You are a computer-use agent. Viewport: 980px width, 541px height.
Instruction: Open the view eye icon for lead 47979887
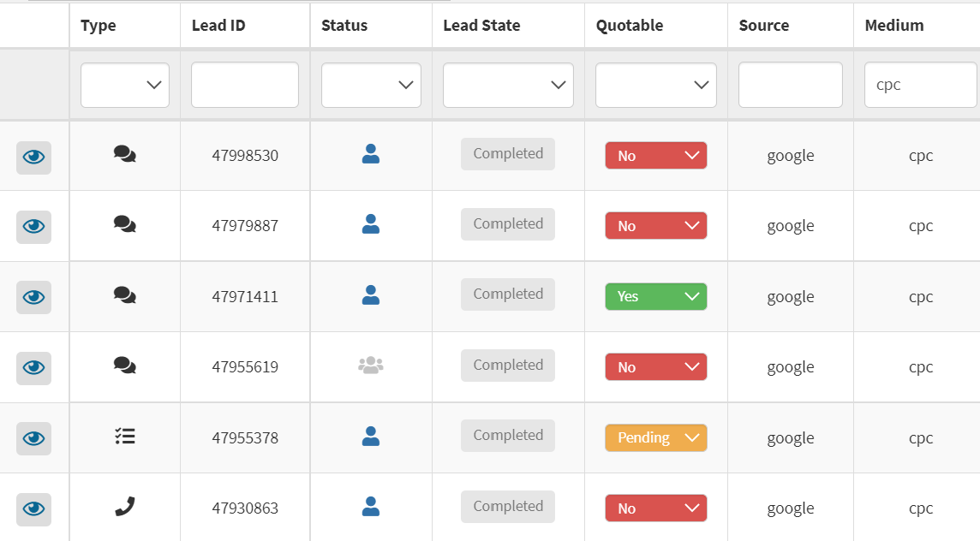(x=33, y=227)
